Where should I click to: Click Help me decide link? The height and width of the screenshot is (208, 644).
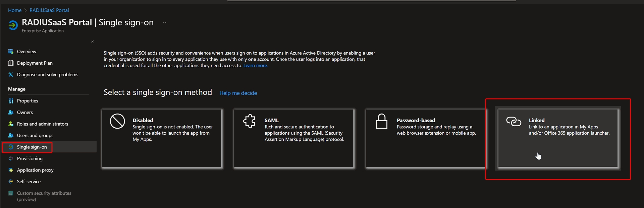click(238, 93)
